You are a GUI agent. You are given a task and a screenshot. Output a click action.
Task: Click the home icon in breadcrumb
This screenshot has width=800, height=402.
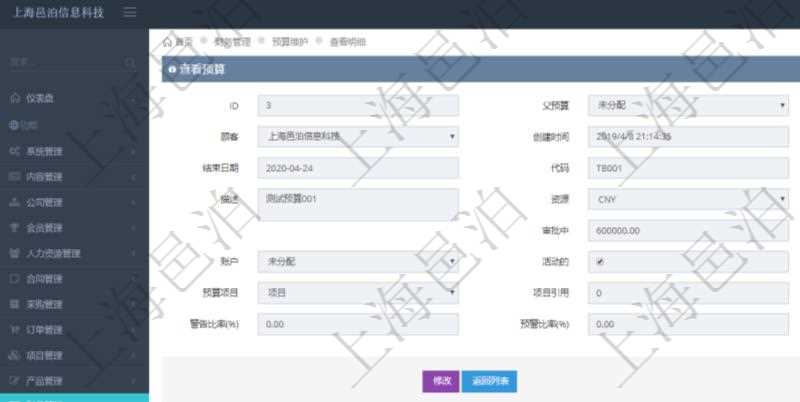[x=167, y=42]
